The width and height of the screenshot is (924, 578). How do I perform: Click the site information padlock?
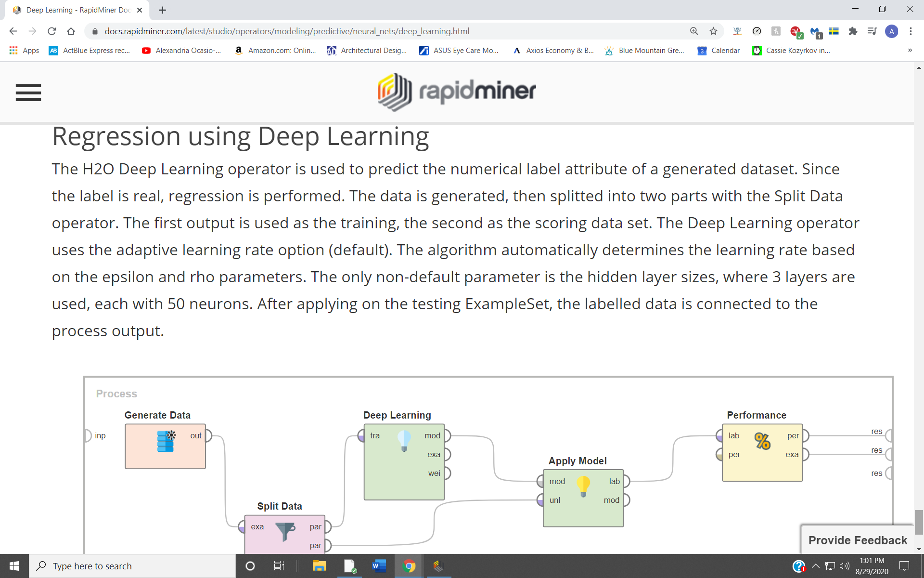click(x=95, y=31)
